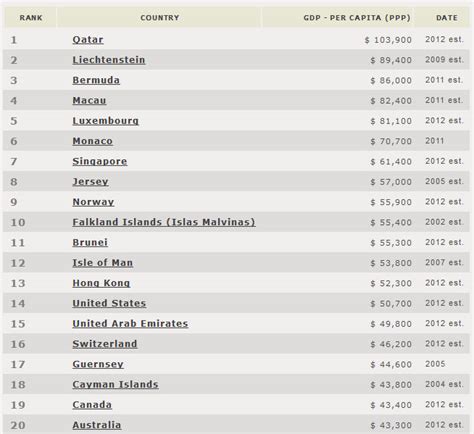Follow the Norway link
474x434 pixels.
point(93,202)
